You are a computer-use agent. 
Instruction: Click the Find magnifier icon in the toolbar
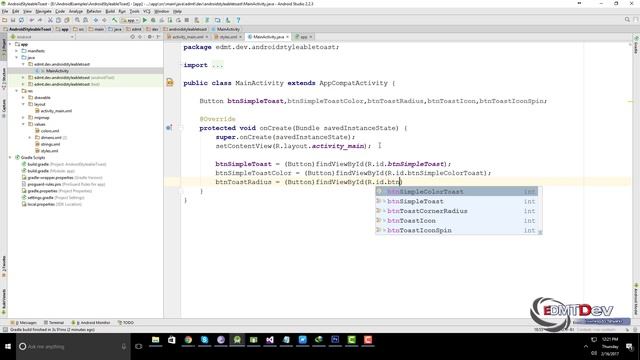77,20
